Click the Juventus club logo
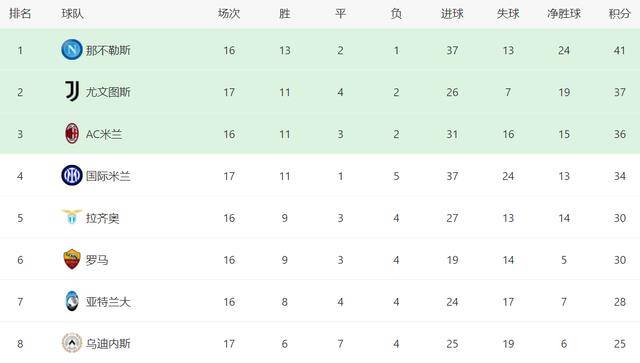This screenshot has width=640, height=363. tap(72, 91)
